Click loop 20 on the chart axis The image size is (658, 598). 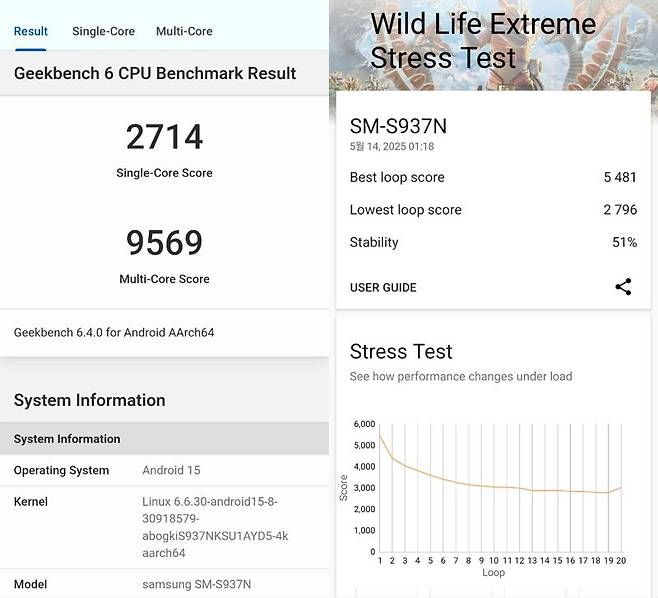[621, 561]
